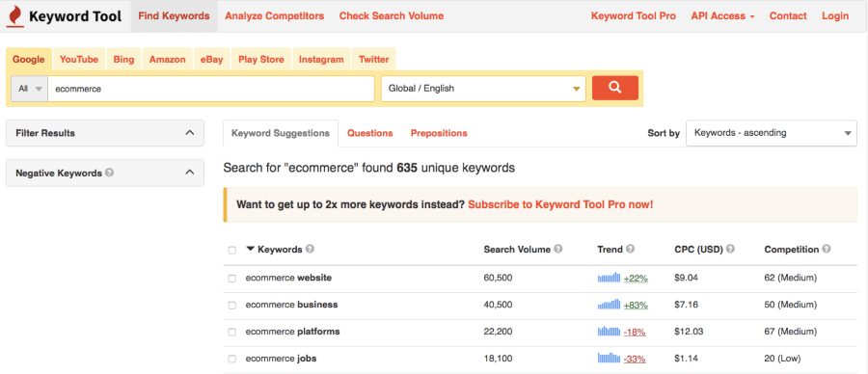
Task: Click the 20 (Low) competition value
Action: point(782,358)
